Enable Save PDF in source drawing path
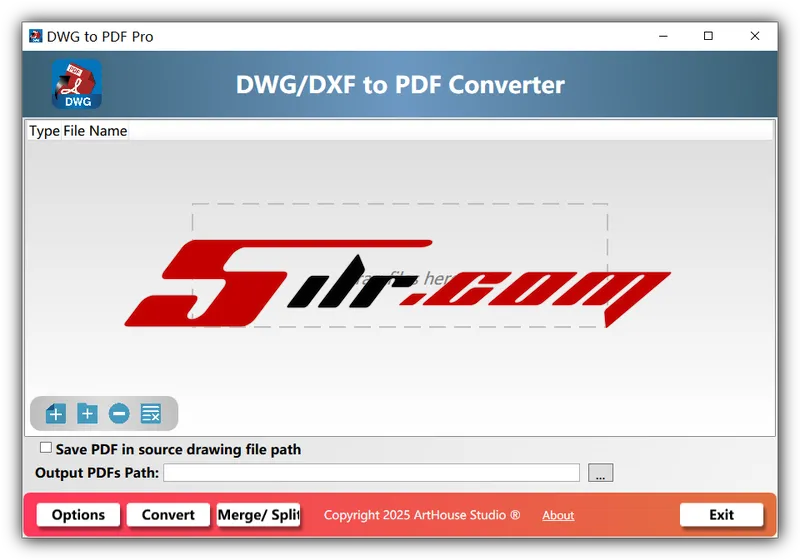This screenshot has height=560, width=800. point(46,448)
